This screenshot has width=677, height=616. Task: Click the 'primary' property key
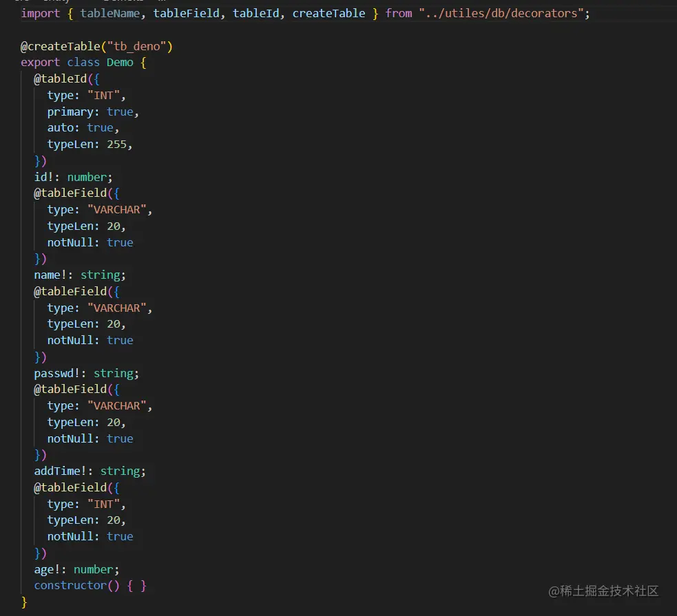(70, 112)
